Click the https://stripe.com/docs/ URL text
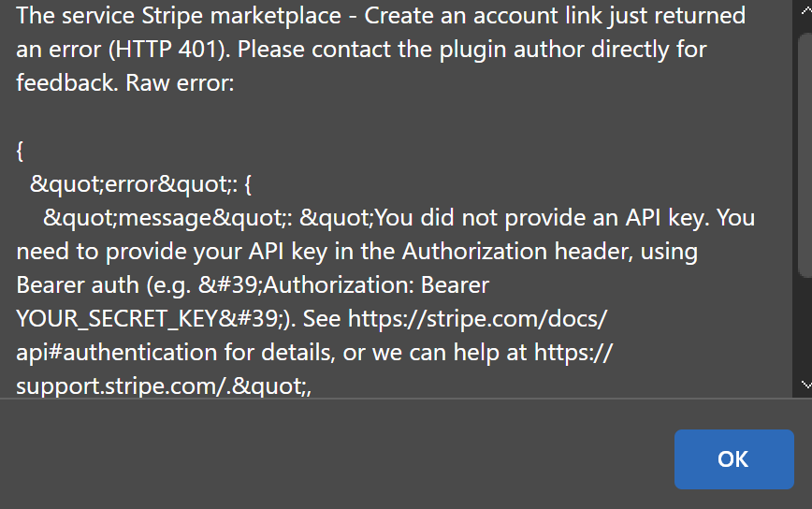This screenshot has width=812, height=509. click(477, 318)
